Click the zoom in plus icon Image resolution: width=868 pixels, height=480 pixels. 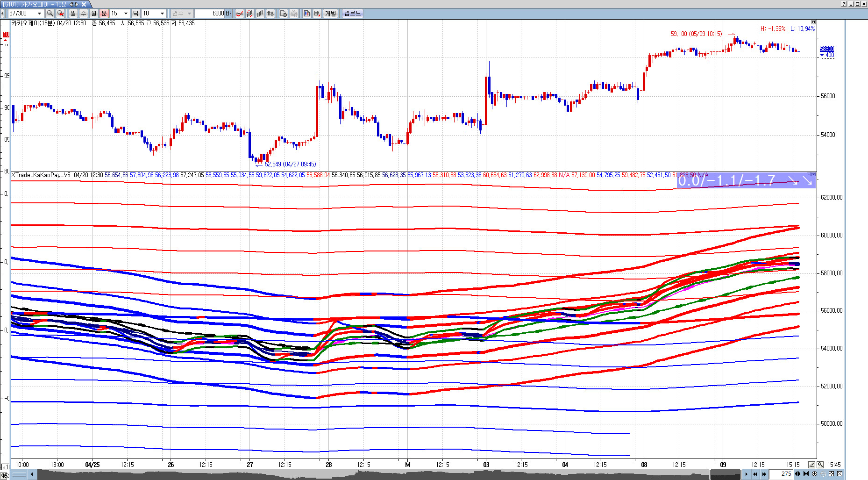815,474
